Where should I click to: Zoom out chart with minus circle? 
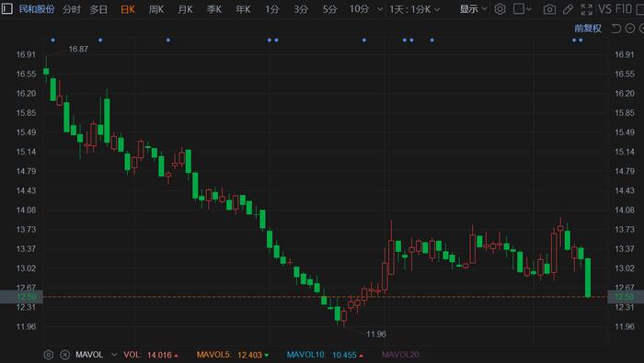tap(629, 28)
